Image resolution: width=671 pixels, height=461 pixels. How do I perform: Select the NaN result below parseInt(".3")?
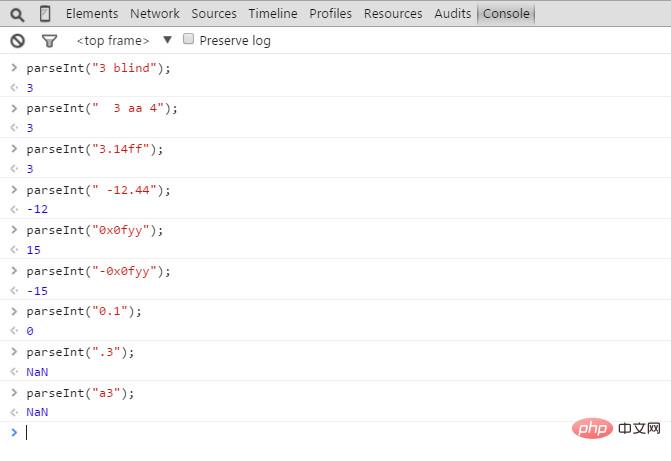tap(37, 372)
